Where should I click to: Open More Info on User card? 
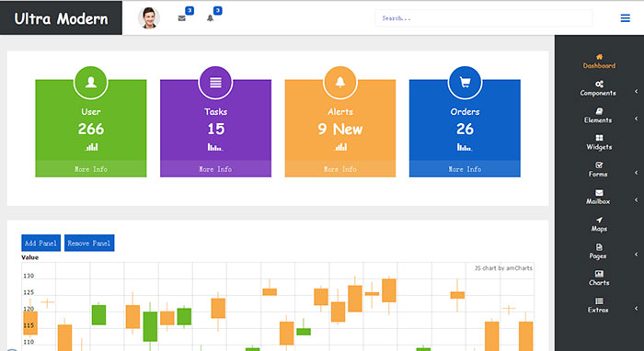point(91,169)
